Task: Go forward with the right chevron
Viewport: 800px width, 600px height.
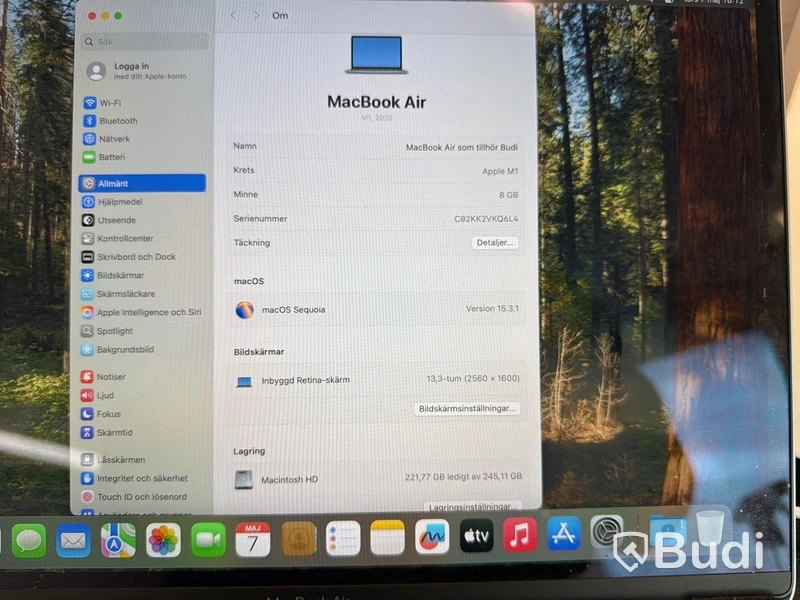Action: click(x=256, y=16)
